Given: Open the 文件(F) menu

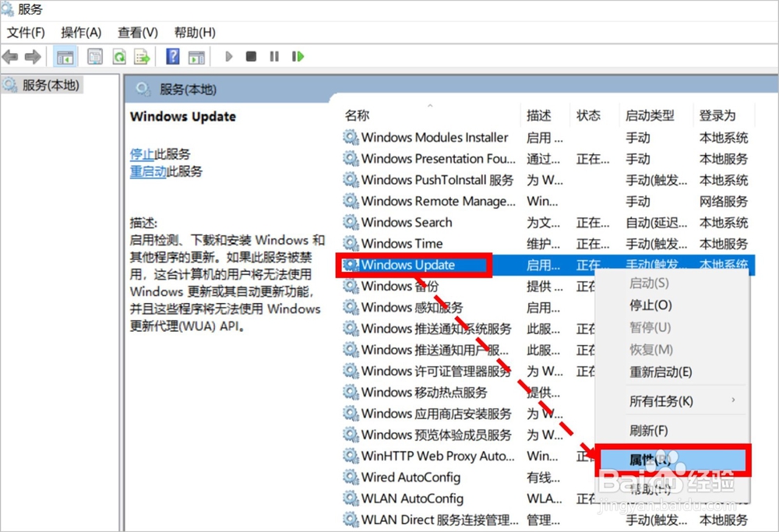Looking at the screenshot, I should tap(26, 33).
